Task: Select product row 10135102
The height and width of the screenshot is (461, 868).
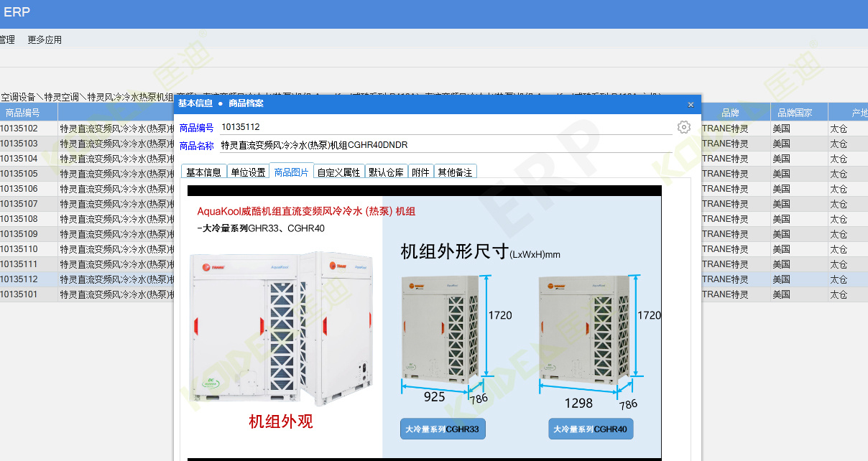Action: pyautogui.click(x=86, y=129)
